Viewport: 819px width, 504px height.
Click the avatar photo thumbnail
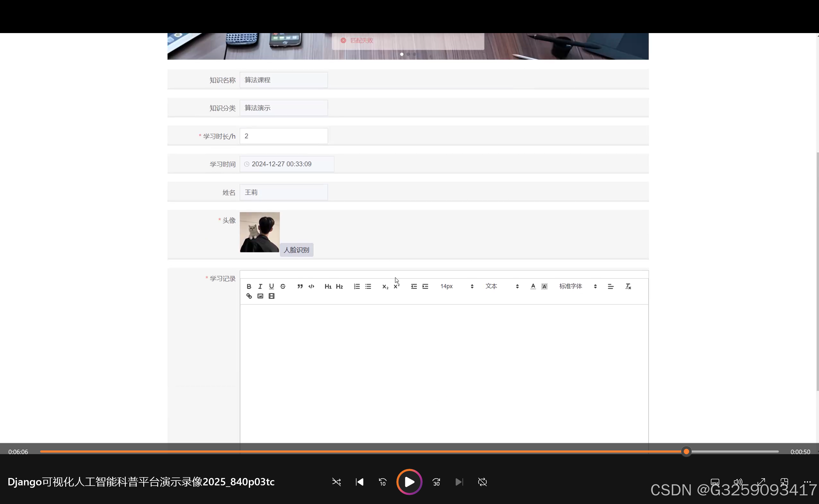point(259,232)
